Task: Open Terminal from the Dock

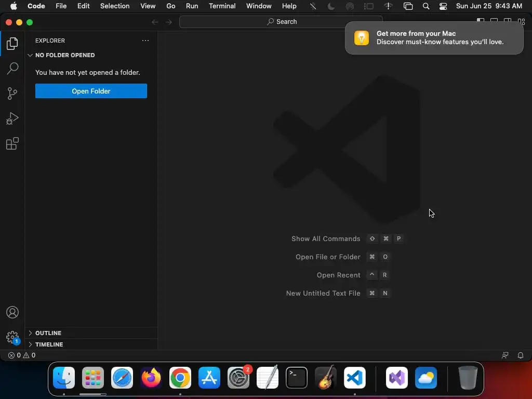Action: pos(297,378)
